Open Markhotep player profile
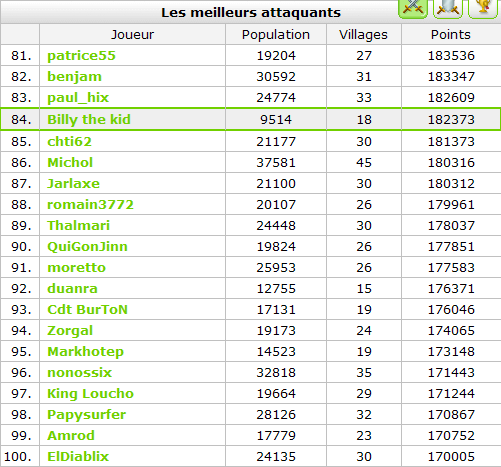The width and height of the screenshot is (501, 467). [x=85, y=352]
